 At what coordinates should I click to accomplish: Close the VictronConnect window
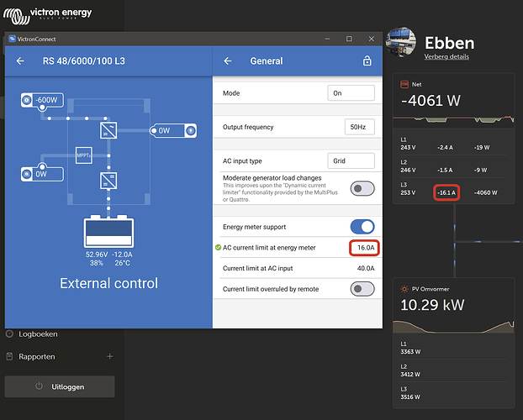372,39
